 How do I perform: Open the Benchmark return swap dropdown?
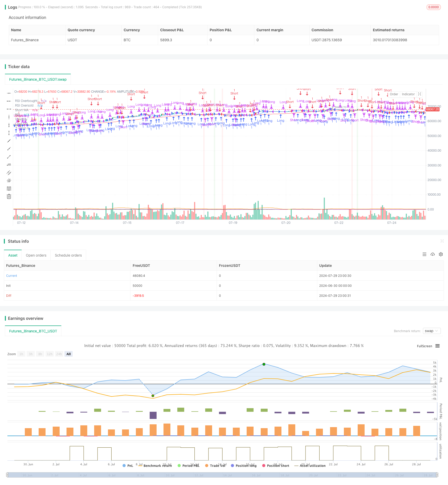[432, 331]
